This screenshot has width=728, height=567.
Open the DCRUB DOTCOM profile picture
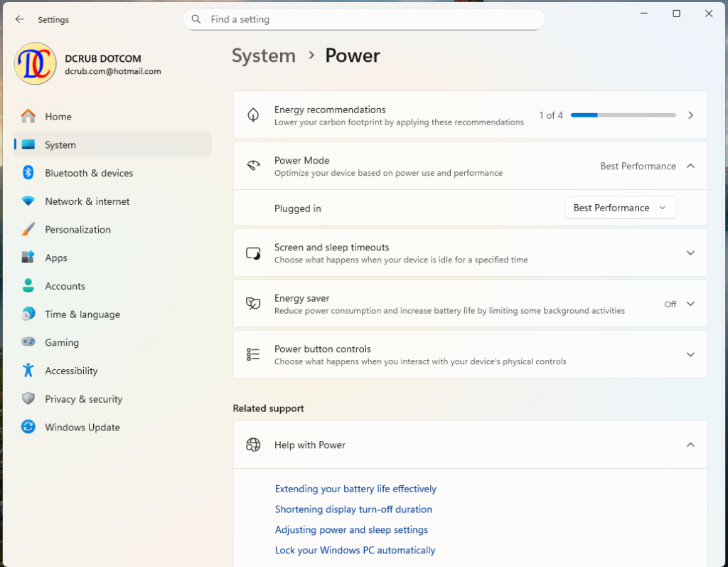point(36,63)
